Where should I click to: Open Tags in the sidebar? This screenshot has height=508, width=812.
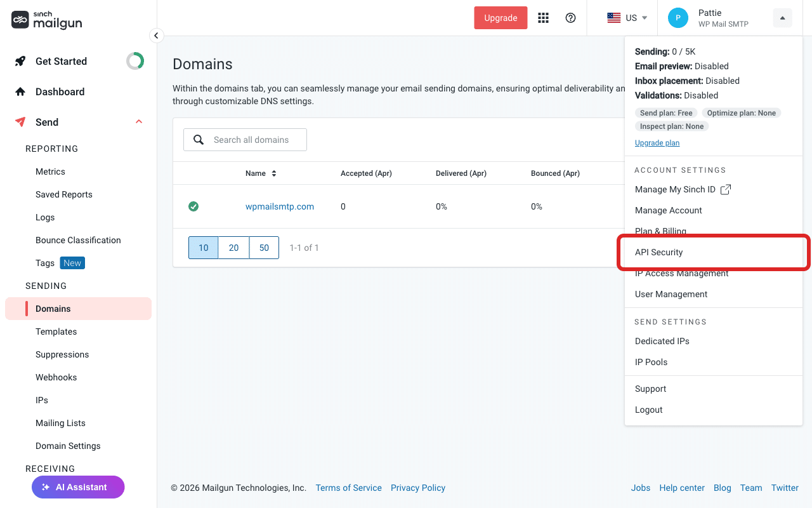[x=45, y=263]
